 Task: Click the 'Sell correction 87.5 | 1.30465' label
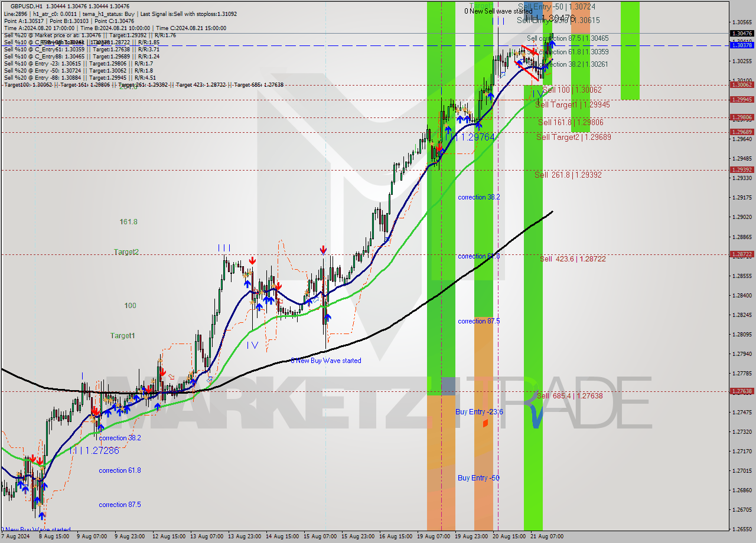tap(568, 38)
